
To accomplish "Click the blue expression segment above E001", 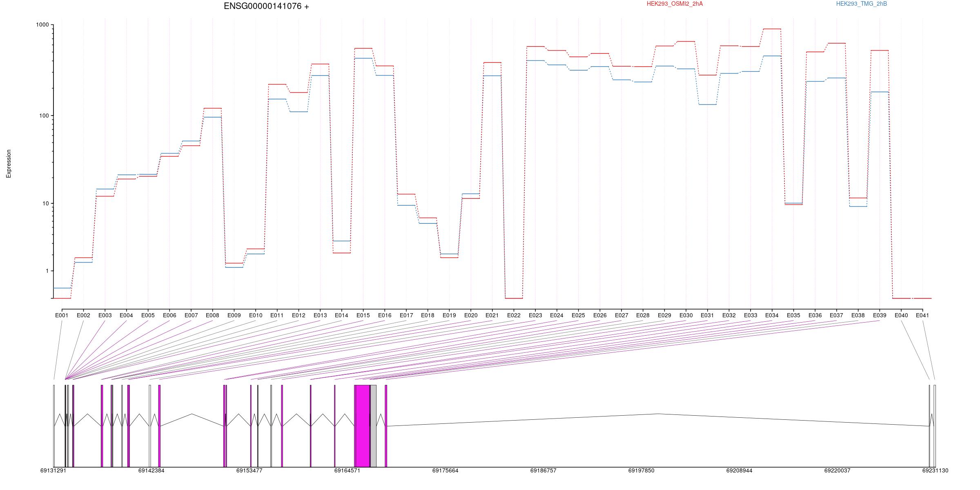I will pos(62,288).
